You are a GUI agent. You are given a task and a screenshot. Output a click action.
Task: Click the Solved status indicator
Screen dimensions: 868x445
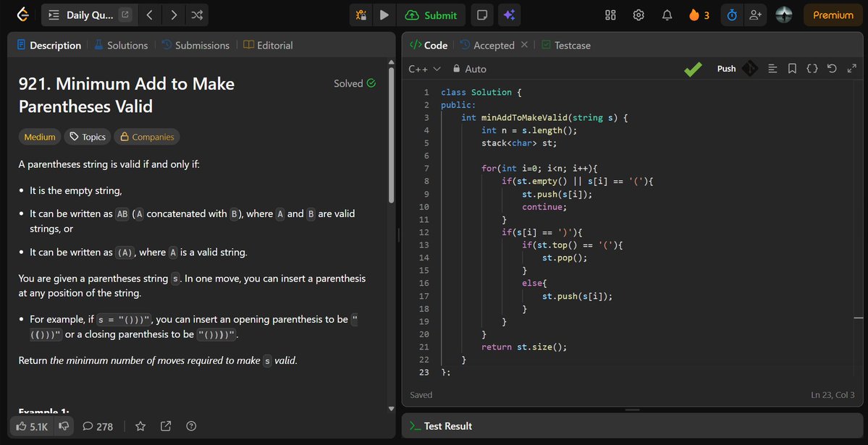point(355,84)
